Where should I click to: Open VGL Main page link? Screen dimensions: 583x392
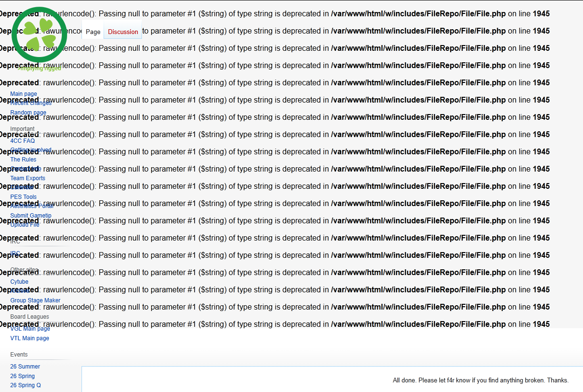[x=30, y=329]
